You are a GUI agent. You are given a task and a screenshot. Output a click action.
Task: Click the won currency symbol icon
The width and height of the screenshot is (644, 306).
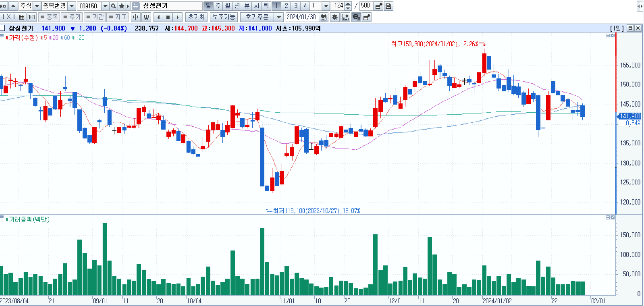146,17
